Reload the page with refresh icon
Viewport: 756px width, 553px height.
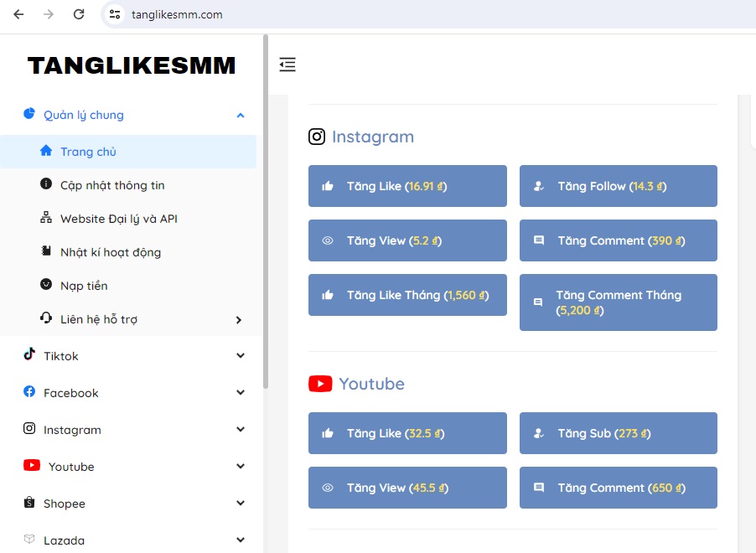click(x=79, y=14)
